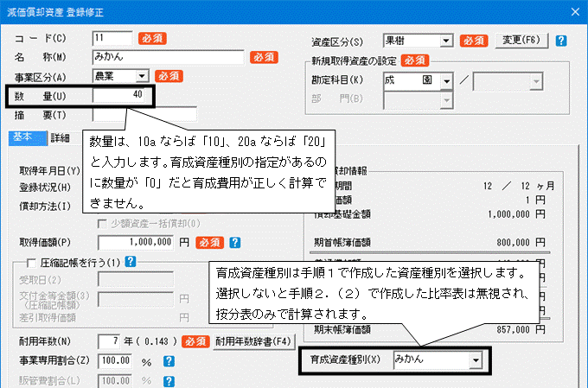Click the 受取日(2) input field
Image resolution: width=588 pixels, height=388 pixels.
pyautogui.click(x=136, y=280)
